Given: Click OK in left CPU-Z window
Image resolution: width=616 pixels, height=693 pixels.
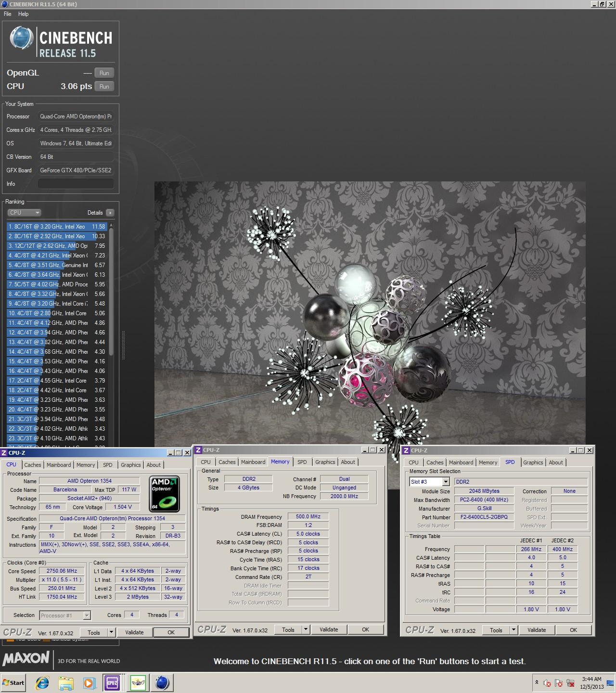Looking at the screenshot, I should click(171, 633).
